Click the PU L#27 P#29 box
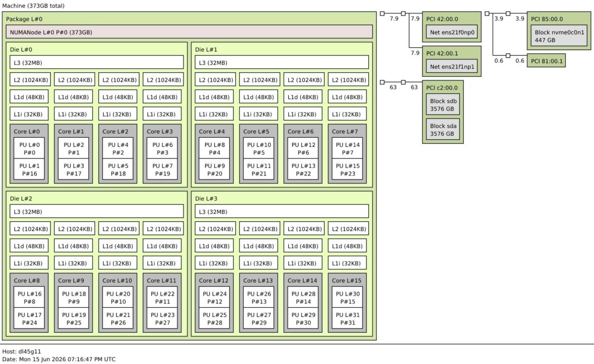Screen dimensions: 594x364 point(259,318)
